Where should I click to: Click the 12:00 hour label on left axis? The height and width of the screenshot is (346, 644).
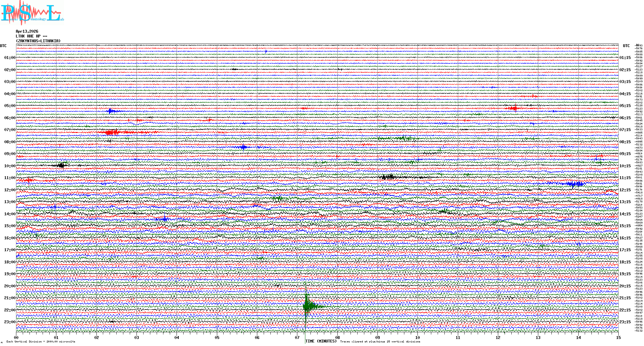tap(10, 190)
